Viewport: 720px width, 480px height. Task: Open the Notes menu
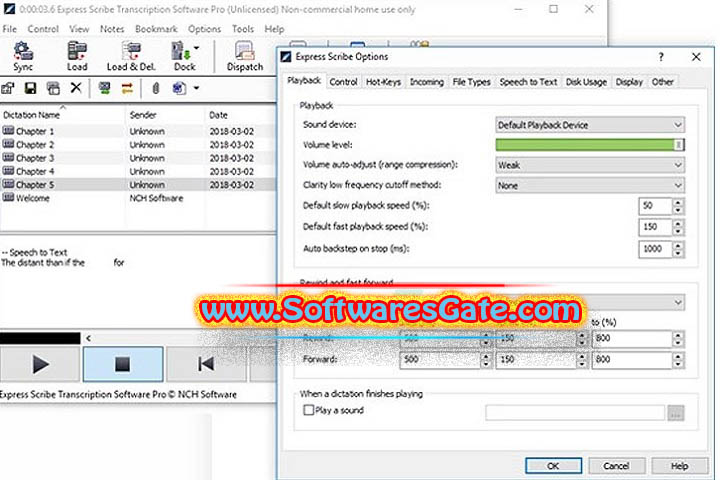112,29
